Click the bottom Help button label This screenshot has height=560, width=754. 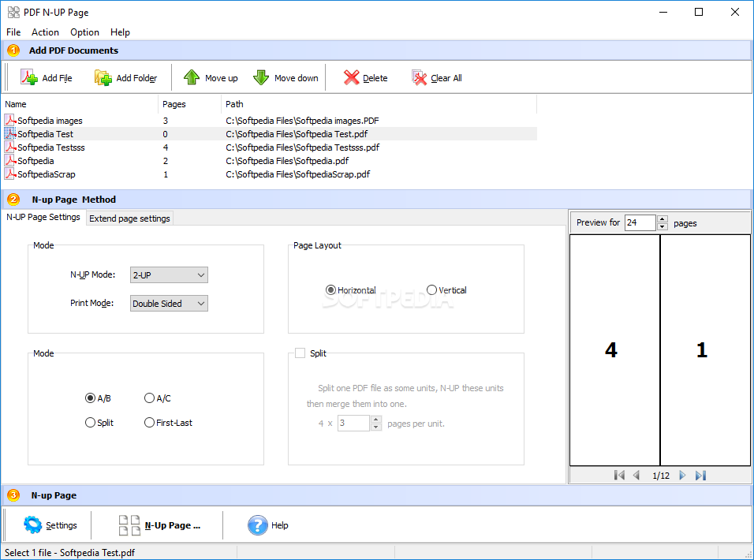click(280, 525)
